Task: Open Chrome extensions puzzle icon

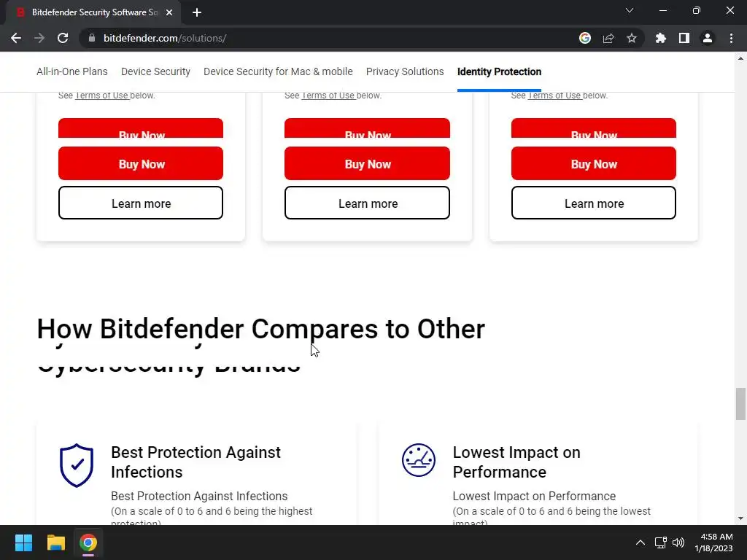Action: (x=661, y=38)
